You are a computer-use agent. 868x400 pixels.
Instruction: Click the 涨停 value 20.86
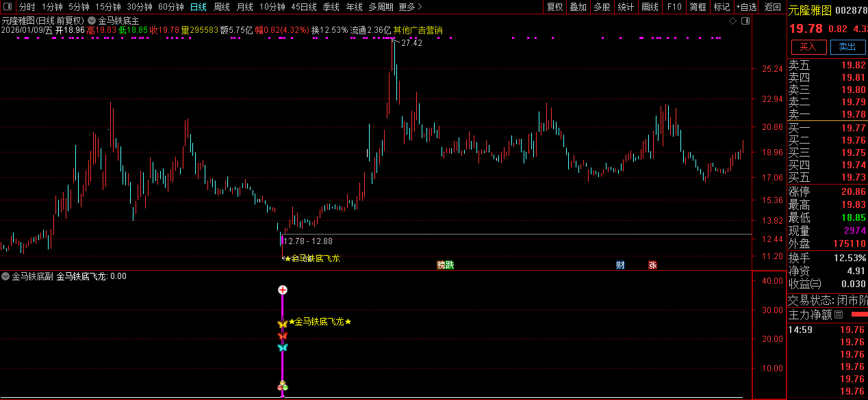853,192
